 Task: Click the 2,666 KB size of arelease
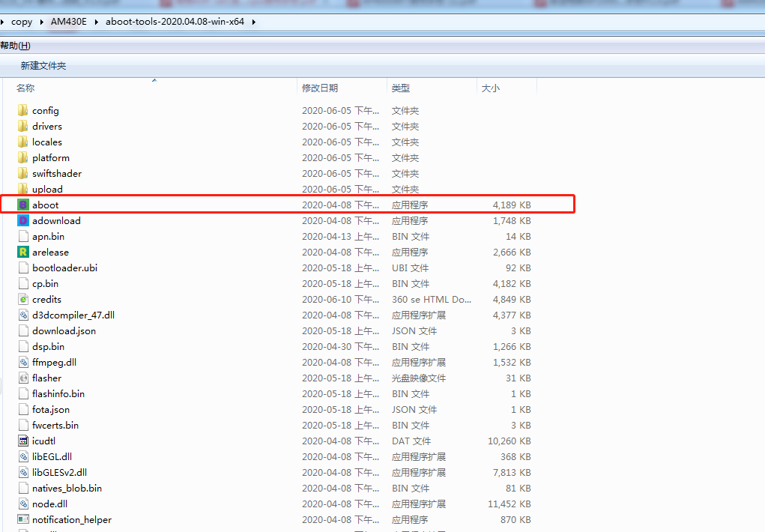[512, 253]
